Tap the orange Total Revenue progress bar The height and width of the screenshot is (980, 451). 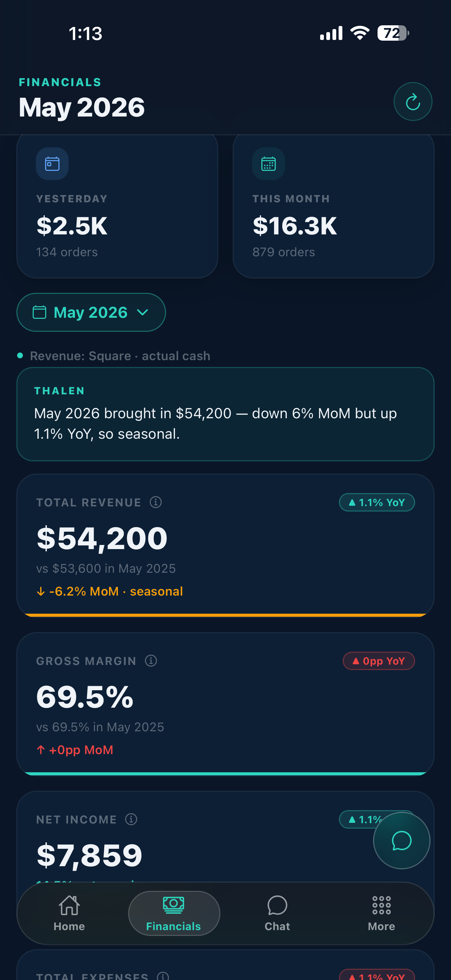[225, 615]
